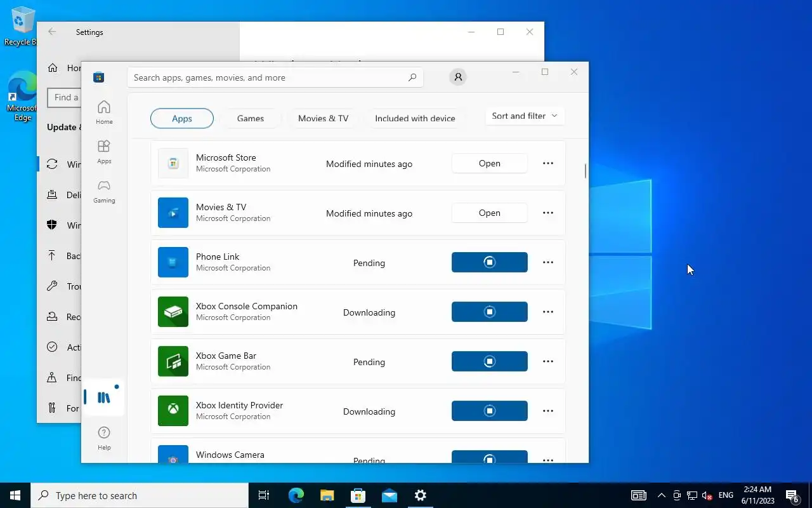Click the Microsoft Store logo icon
812x508 pixels.
tap(98, 77)
